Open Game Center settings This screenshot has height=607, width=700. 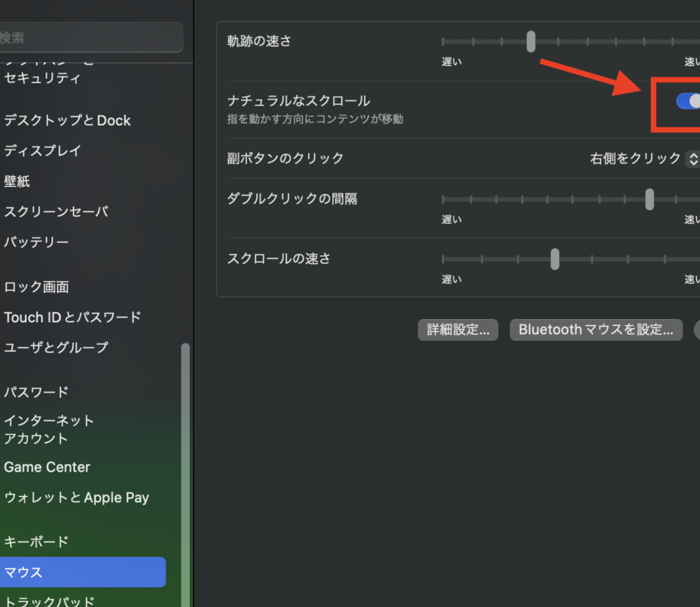47,467
